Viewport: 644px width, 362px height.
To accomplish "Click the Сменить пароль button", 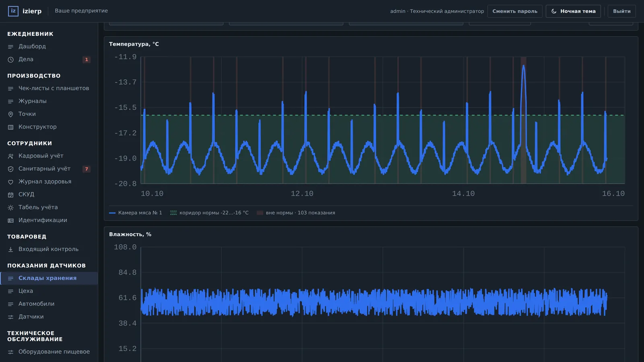I will coord(515,11).
